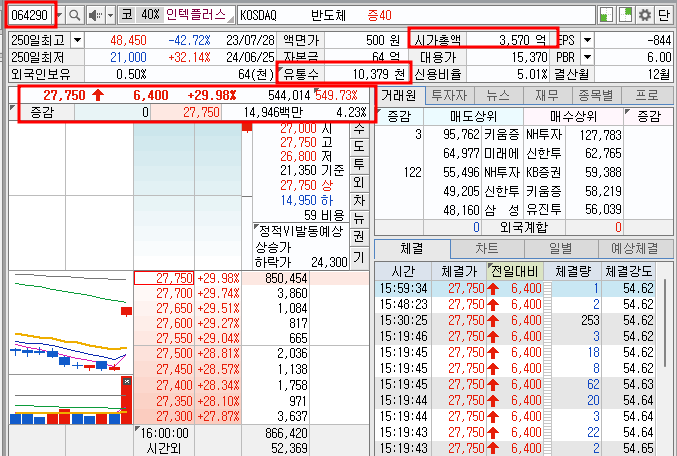Click the stock code field 064290
Image resolution: width=677 pixels, height=456 pixels.
tap(29, 16)
